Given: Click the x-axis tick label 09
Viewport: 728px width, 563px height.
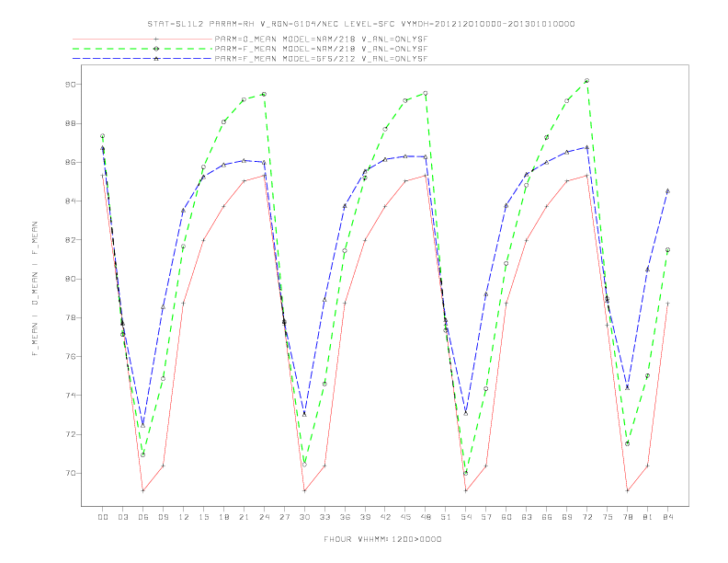Looking at the screenshot, I should pos(164,517).
